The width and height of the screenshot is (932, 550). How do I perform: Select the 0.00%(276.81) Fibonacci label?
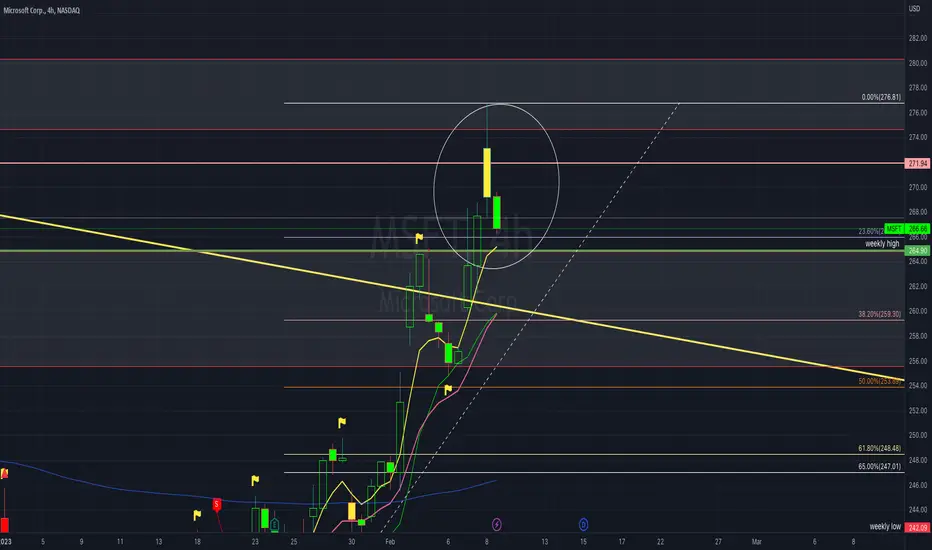[881, 97]
